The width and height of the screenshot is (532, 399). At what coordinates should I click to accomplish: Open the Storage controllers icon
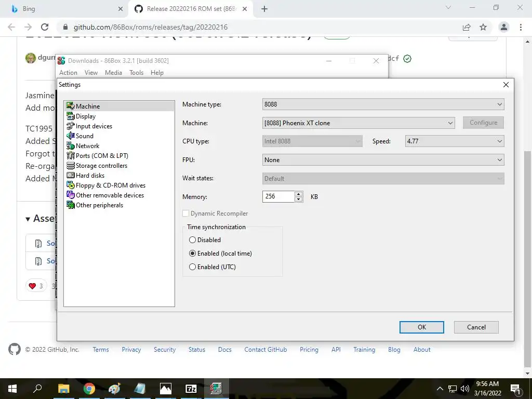[x=71, y=165]
